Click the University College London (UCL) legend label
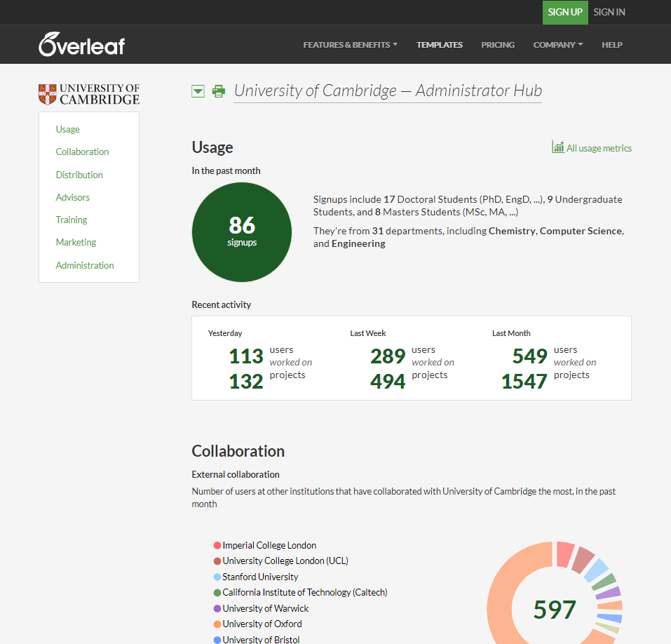This screenshot has height=644, width=671. click(285, 561)
